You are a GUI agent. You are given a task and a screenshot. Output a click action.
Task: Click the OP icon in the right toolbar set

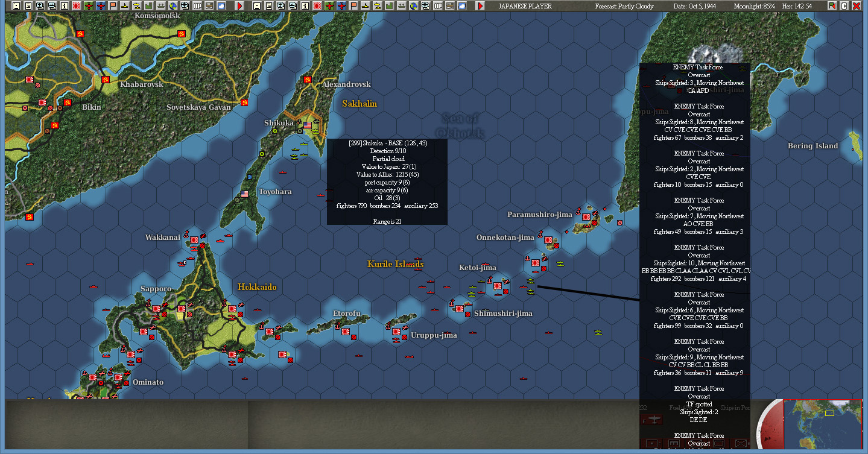coord(438,6)
